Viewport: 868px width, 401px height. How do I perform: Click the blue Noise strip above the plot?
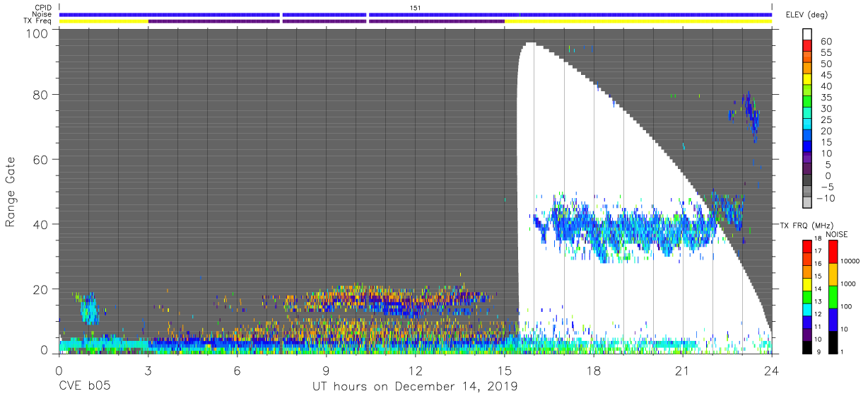click(416, 14)
